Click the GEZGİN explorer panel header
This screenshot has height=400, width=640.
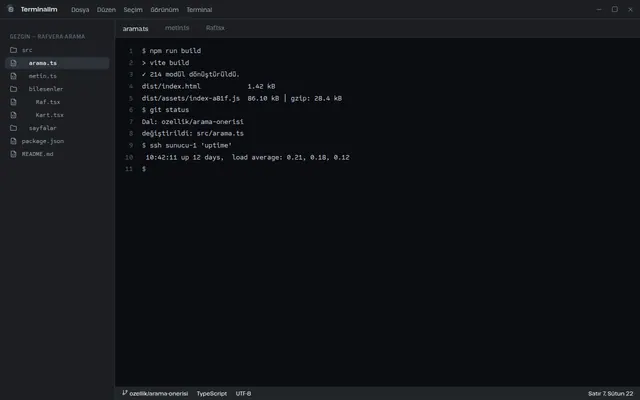47,37
